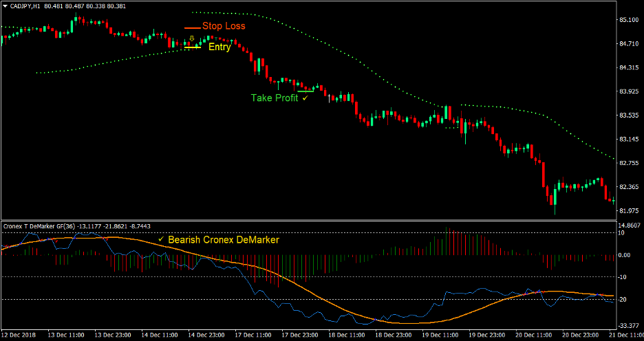Click the 0.00 indicator scale level
644x341 pixels.
(625, 255)
